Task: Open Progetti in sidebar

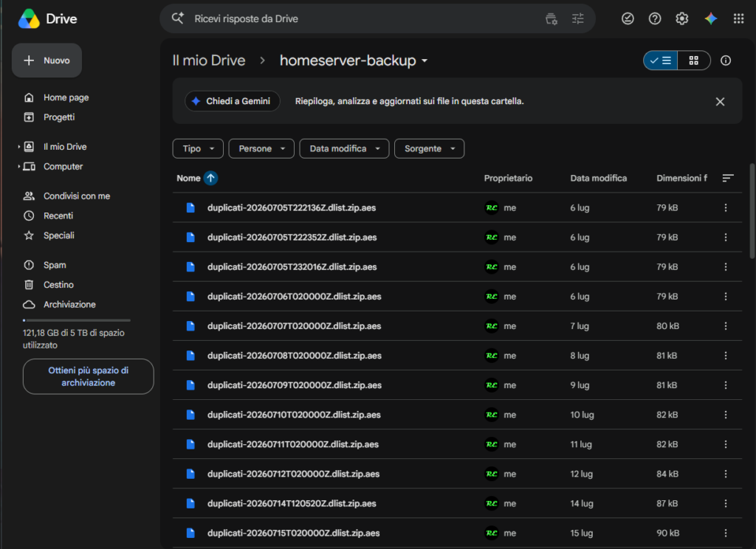Action: (59, 117)
